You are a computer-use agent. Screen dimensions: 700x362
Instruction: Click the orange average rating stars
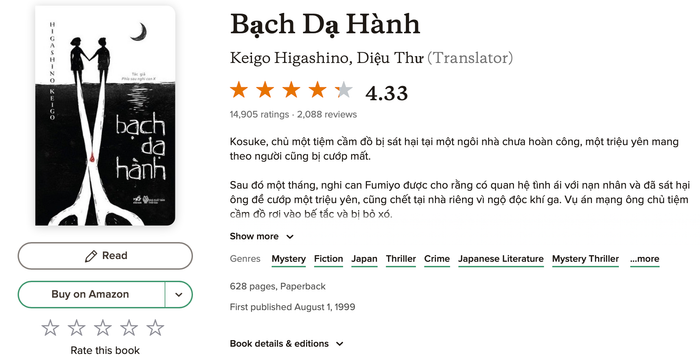pyautogui.click(x=292, y=90)
